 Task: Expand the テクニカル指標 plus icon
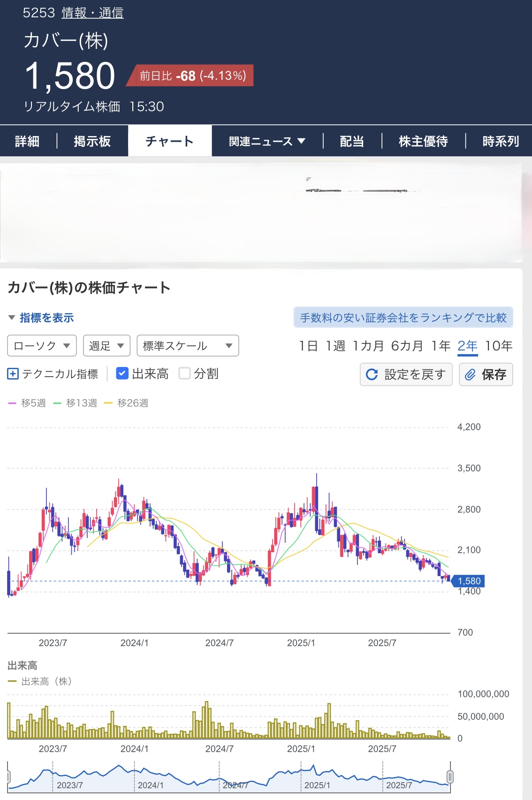(13, 374)
